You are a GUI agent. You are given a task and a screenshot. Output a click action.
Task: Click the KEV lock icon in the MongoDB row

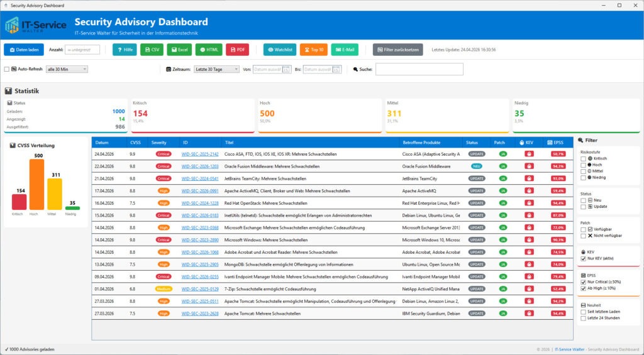pyautogui.click(x=529, y=265)
